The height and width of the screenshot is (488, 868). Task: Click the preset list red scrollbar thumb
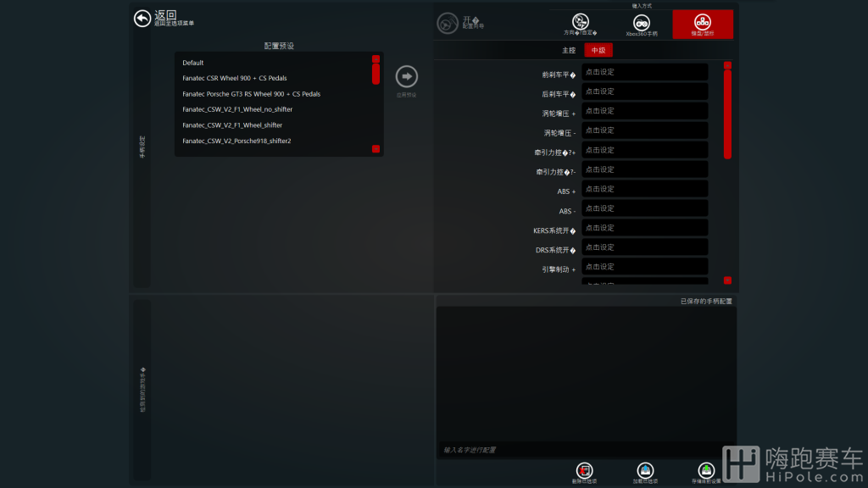click(x=376, y=75)
